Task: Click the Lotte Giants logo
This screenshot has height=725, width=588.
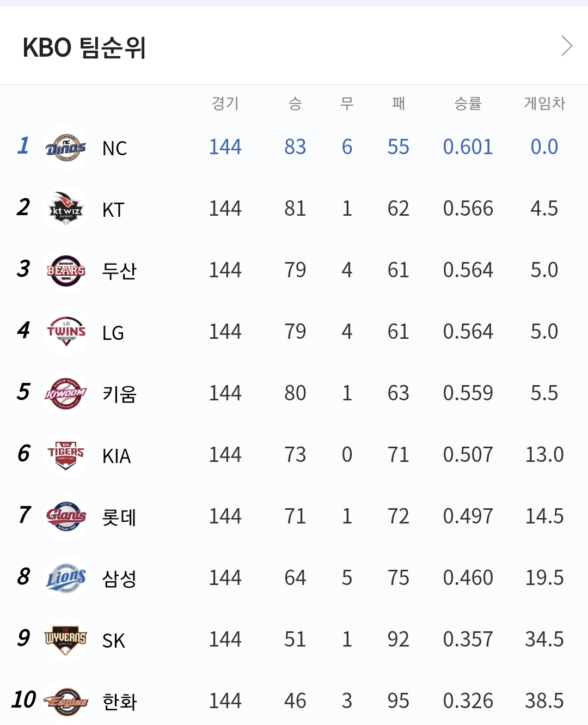Action: pyautogui.click(x=66, y=516)
